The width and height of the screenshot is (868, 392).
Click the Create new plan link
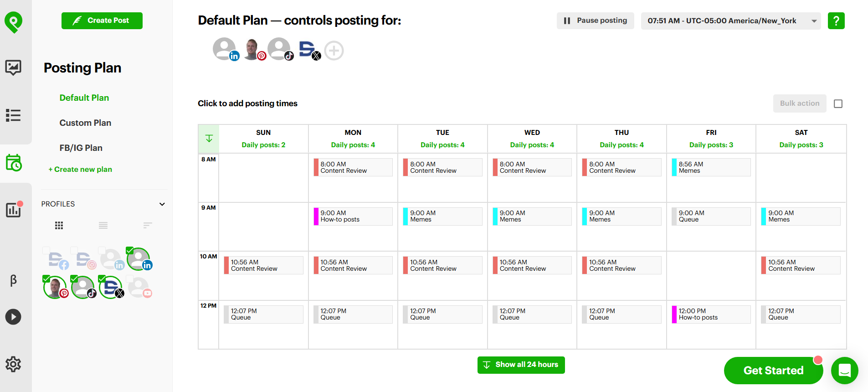point(80,169)
